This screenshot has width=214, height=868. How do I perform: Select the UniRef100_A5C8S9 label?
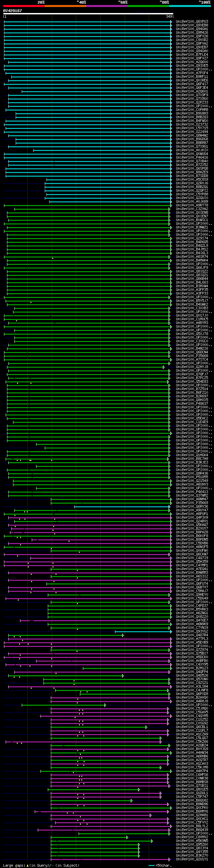[192, 180]
